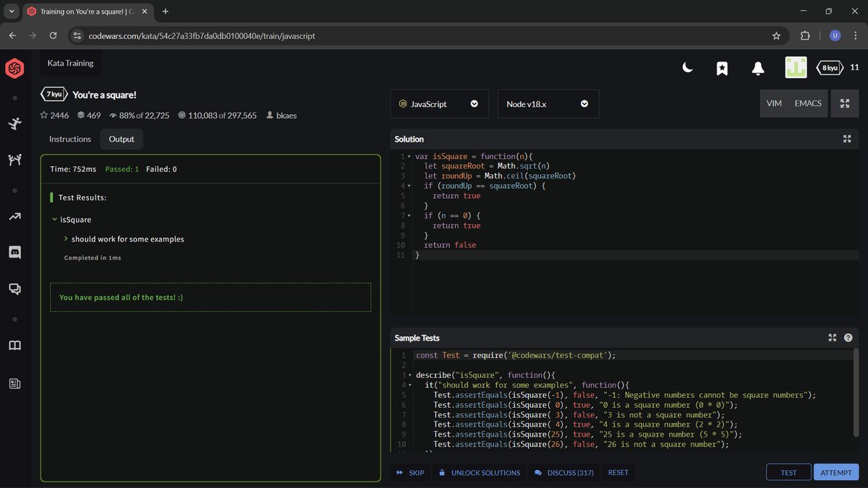Click the help question mark on Sample Tests
The height and width of the screenshot is (488, 868).
tap(848, 337)
